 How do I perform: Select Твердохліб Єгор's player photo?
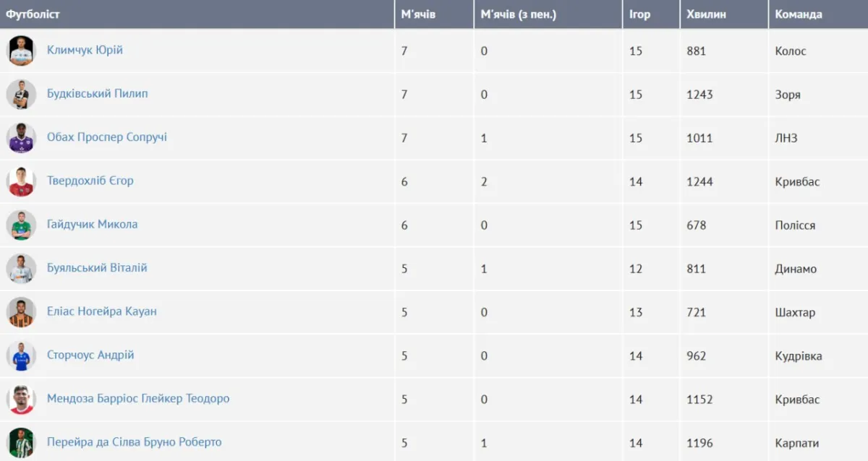coord(21,181)
